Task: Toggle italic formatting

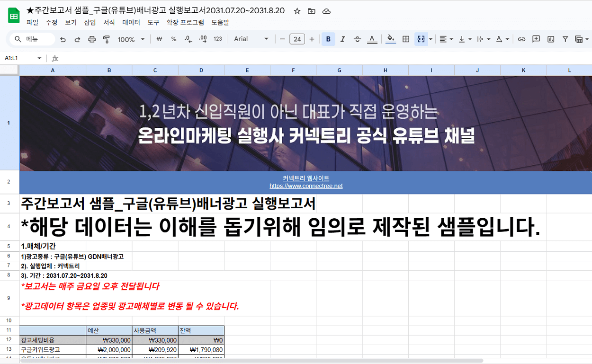Action: click(342, 39)
